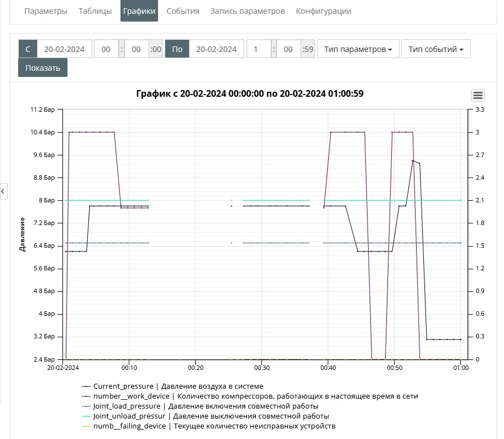Edit the start minutes field
Viewport: 504px width, 439px height.
click(136, 49)
